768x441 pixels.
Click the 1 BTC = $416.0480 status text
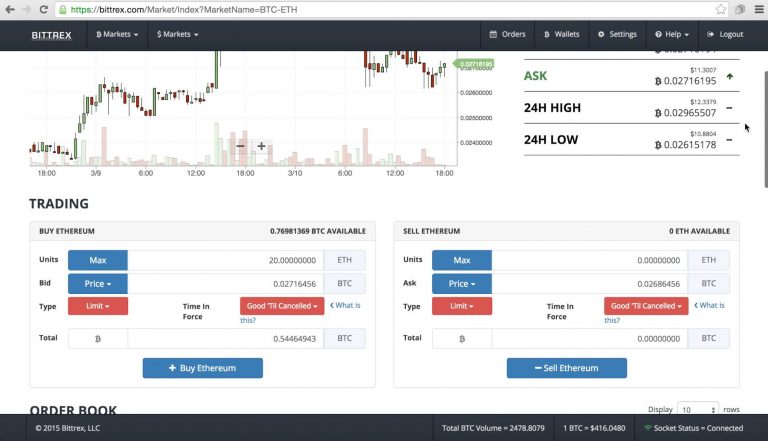(x=594, y=428)
